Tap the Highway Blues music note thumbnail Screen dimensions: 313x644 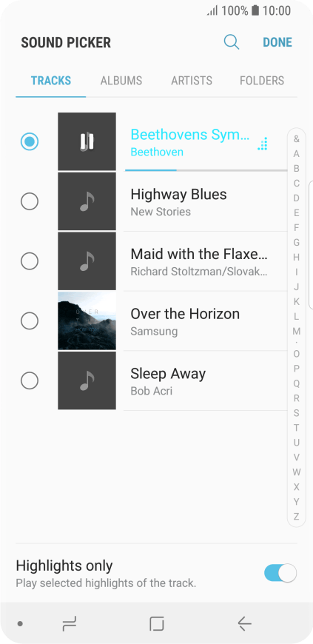pos(87,201)
